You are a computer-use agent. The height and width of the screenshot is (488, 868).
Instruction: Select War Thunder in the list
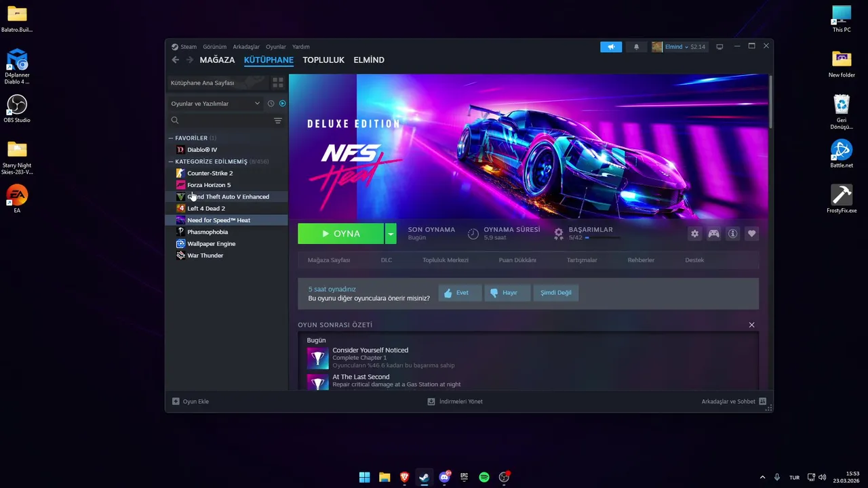(228, 256)
